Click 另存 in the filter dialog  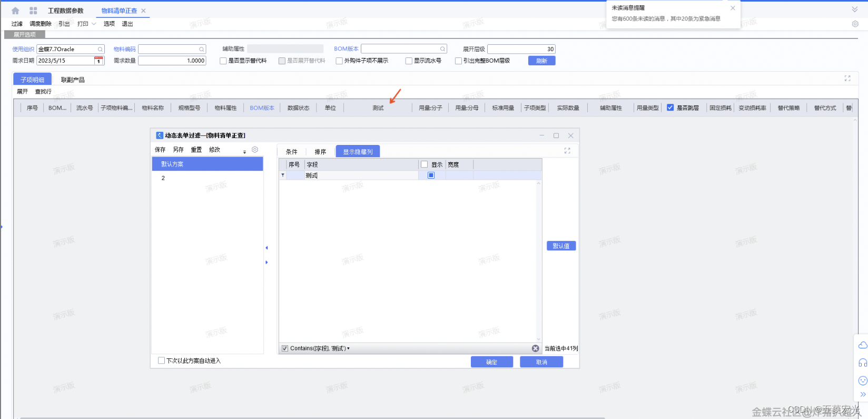click(178, 150)
